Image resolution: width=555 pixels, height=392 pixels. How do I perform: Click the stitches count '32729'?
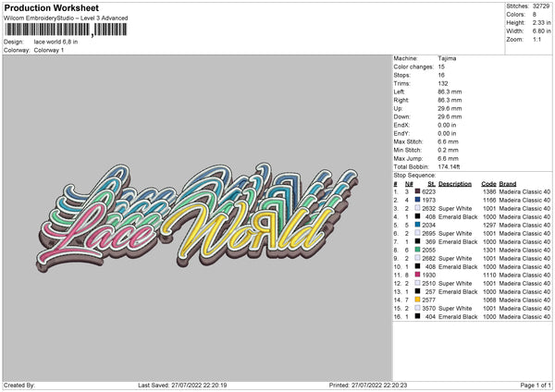click(x=541, y=6)
